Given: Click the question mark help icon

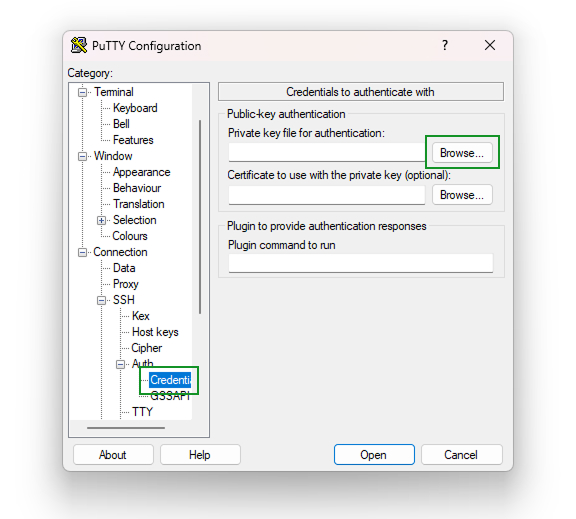Looking at the screenshot, I should click(445, 45).
